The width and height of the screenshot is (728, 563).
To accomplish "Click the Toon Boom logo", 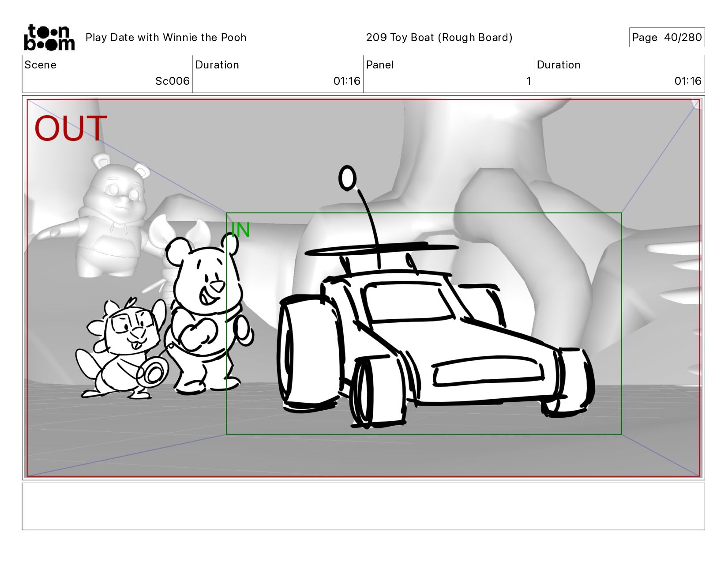I will coord(49,38).
